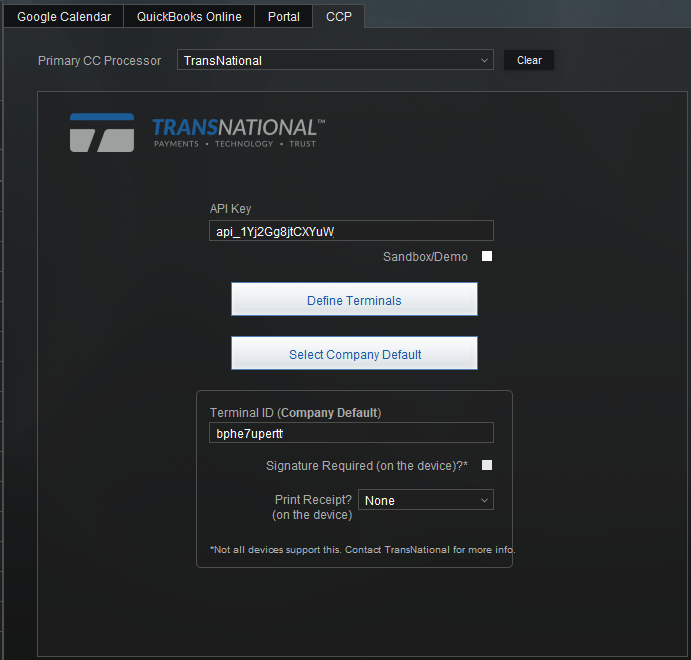Open the QuickBooks Online tab

tap(189, 16)
